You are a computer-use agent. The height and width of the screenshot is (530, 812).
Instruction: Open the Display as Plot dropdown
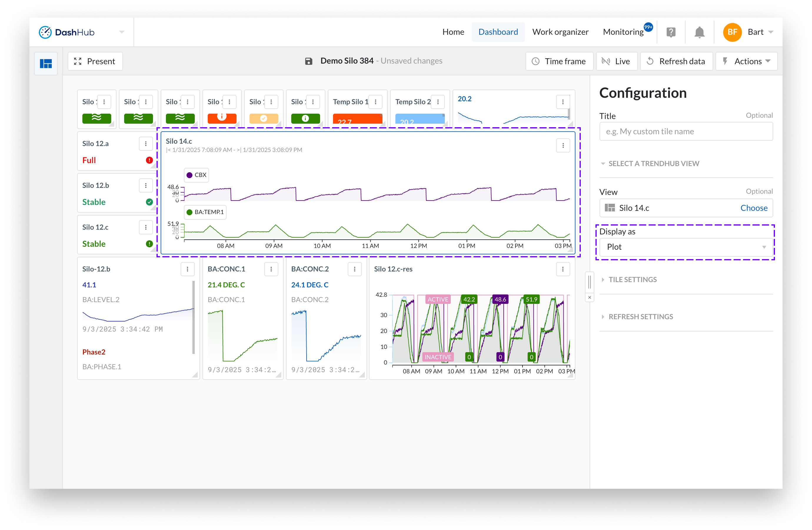pos(686,247)
